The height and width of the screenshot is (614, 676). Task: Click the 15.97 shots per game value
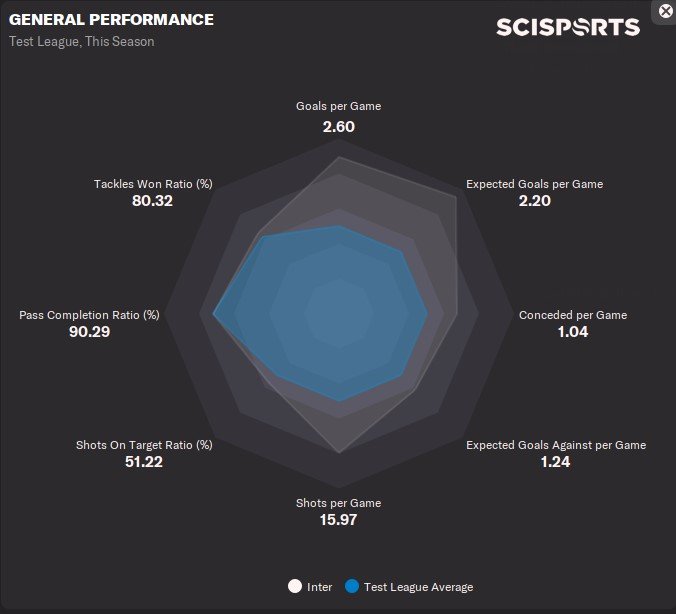coord(338,520)
